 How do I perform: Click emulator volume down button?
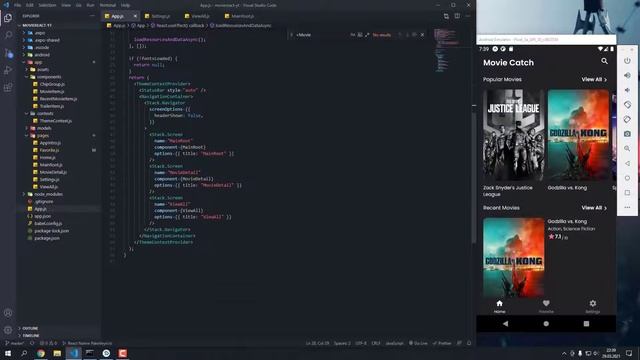[x=627, y=90]
